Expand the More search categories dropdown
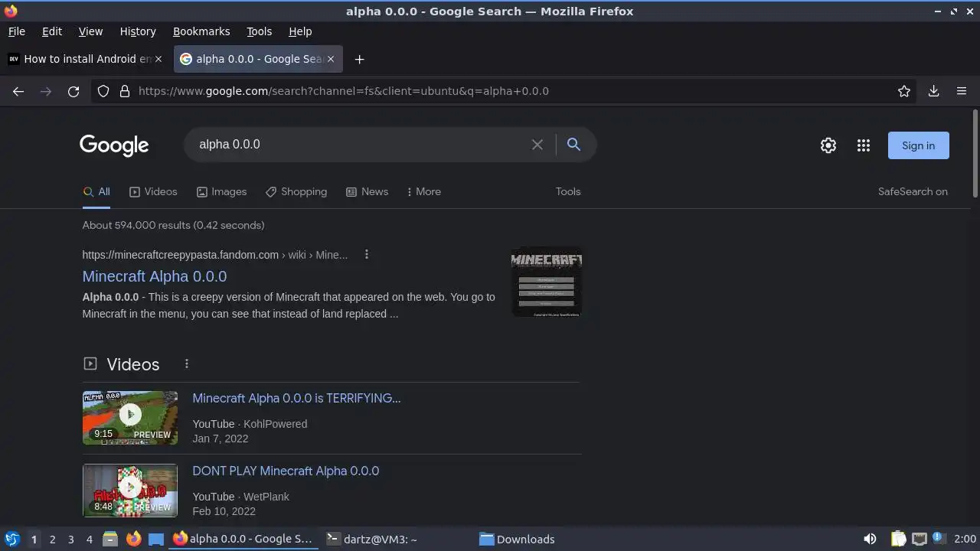Screen dimensions: 980x551 point(423,192)
